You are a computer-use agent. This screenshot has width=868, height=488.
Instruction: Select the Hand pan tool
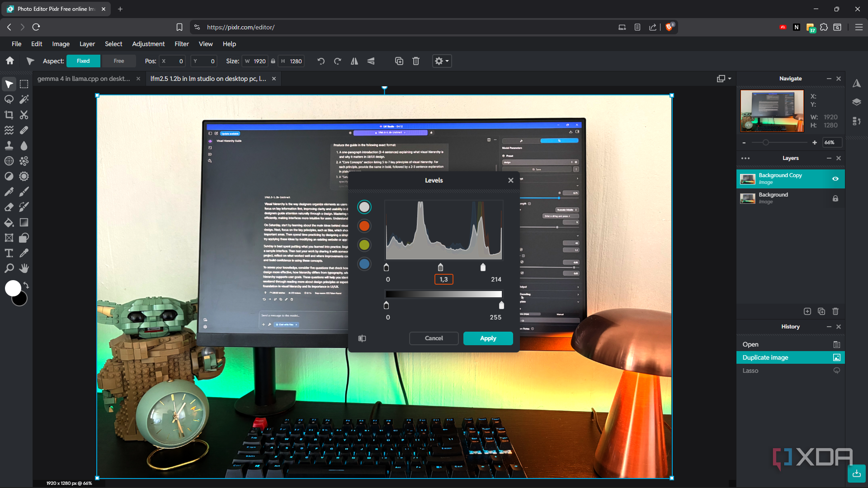(24, 268)
